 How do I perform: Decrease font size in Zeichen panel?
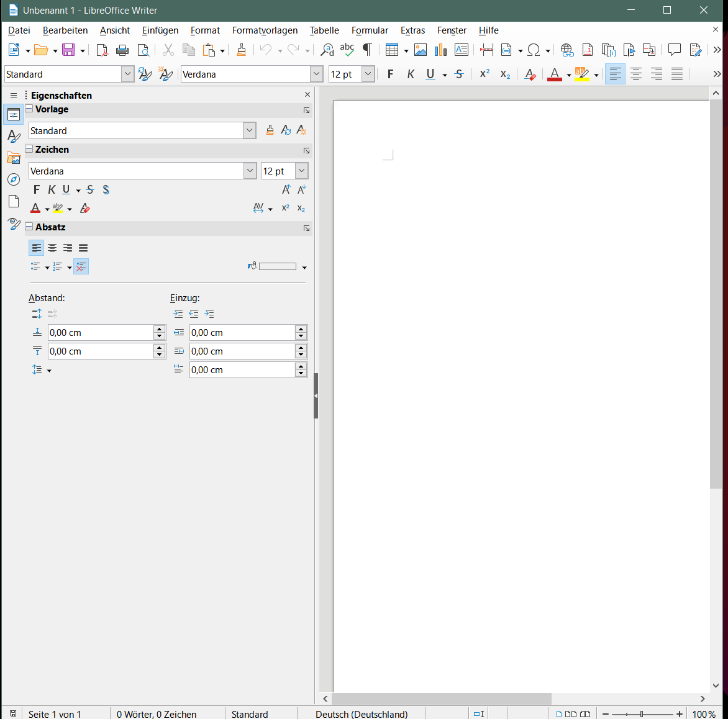click(x=302, y=189)
